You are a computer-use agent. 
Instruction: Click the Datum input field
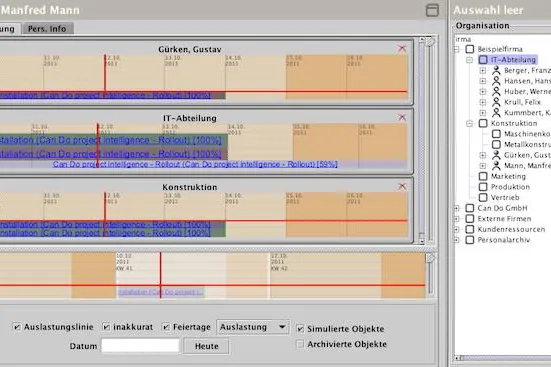click(x=141, y=346)
